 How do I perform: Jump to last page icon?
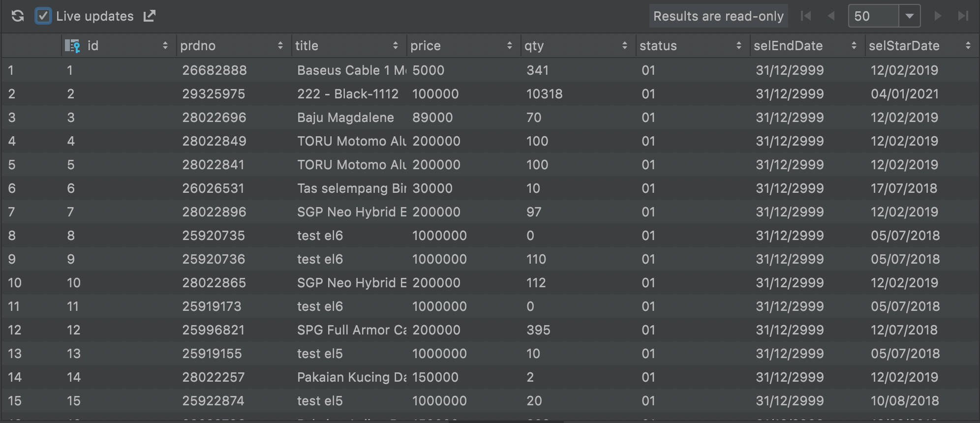pyautogui.click(x=963, y=16)
